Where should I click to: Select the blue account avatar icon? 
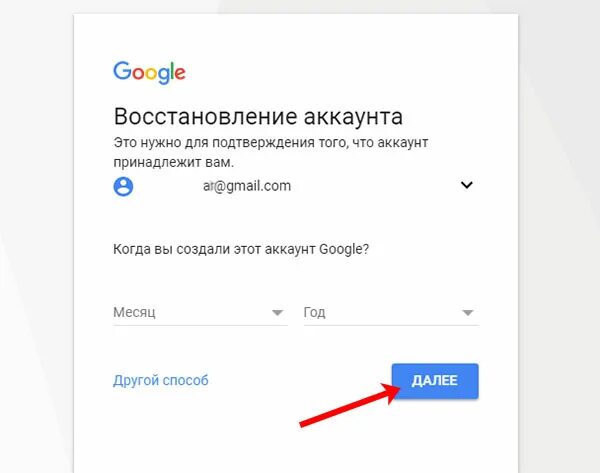[x=123, y=186]
